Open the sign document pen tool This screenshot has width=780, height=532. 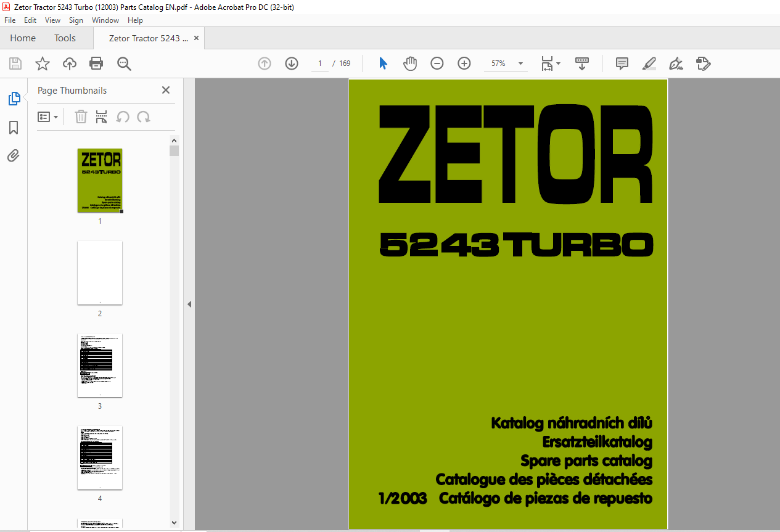(x=676, y=63)
